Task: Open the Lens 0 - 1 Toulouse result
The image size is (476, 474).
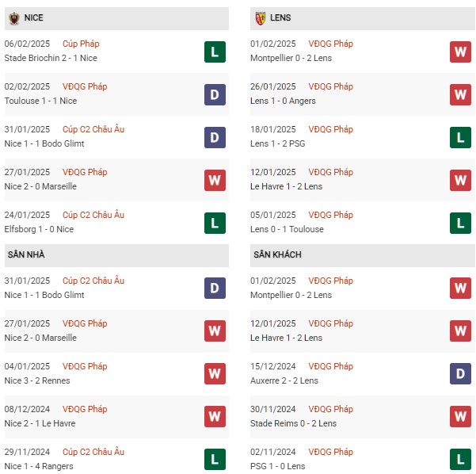Action: tap(287, 229)
